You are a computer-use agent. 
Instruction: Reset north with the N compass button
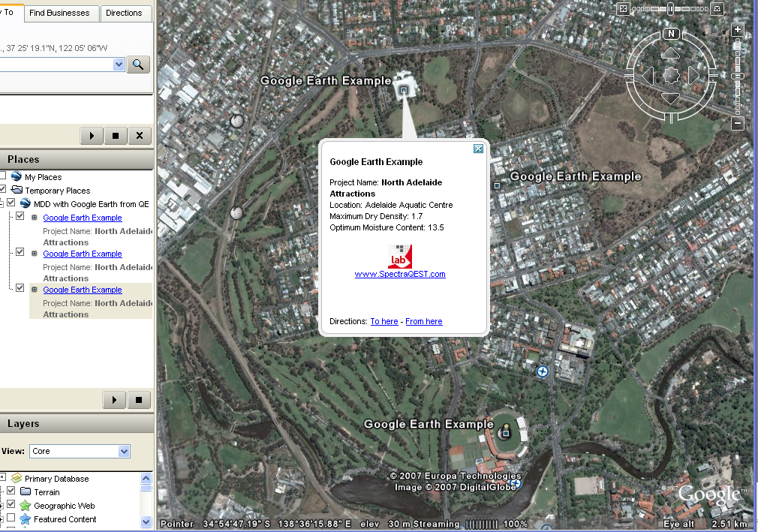point(671,34)
